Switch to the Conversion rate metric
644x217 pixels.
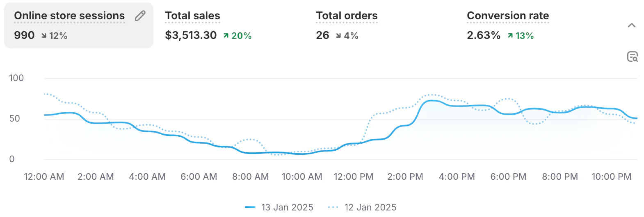pyautogui.click(x=507, y=16)
